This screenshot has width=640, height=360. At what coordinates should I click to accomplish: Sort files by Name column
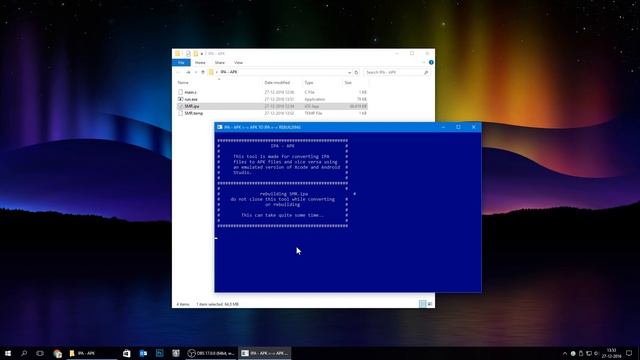183,82
